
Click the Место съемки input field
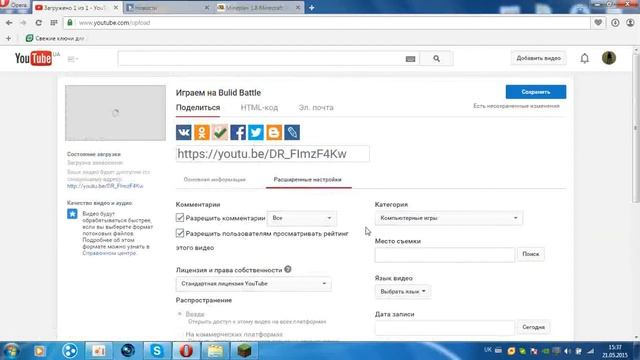[444, 254]
